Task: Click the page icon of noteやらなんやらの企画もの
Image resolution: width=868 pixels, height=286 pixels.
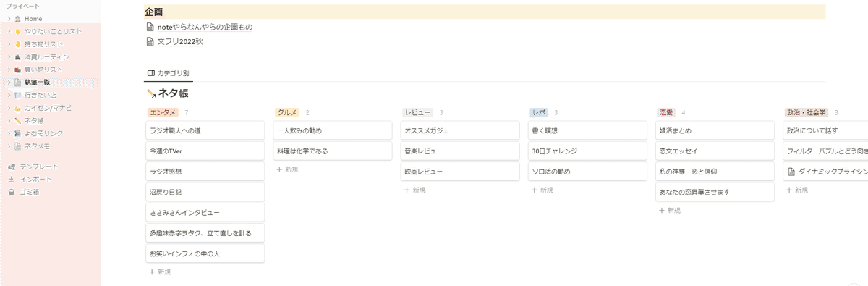Action: (x=150, y=27)
